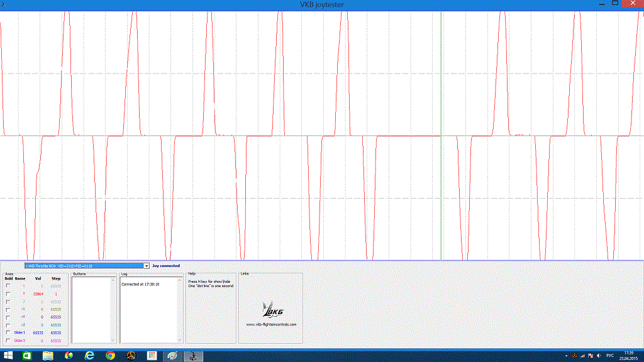Click the VKB logo in Links panel
This screenshot has width=644, height=362.
(x=270, y=309)
